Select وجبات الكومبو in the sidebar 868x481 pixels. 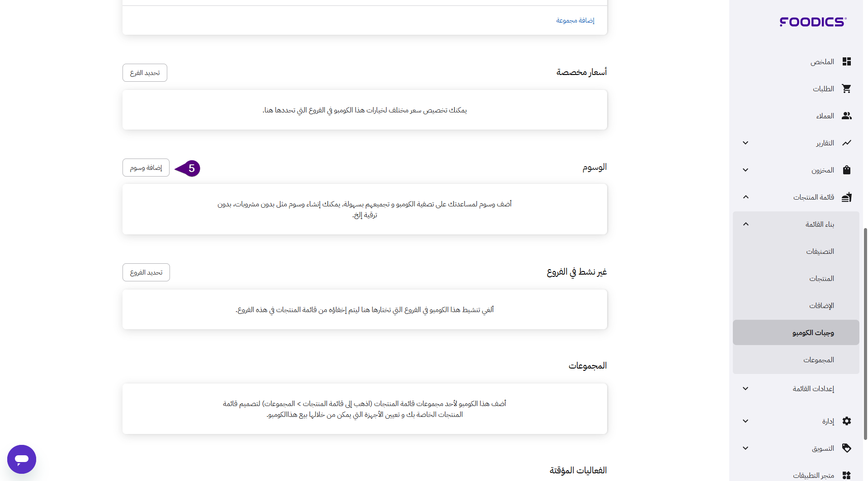tap(813, 333)
